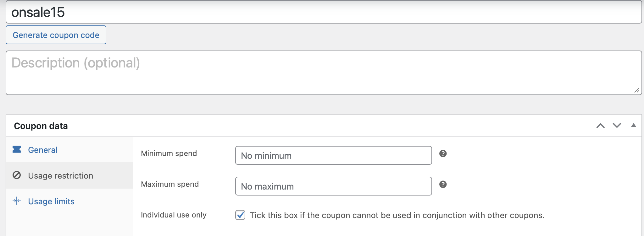This screenshot has height=236, width=644.
Task: Focus the Maximum spend input field
Action: tap(333, 186)
